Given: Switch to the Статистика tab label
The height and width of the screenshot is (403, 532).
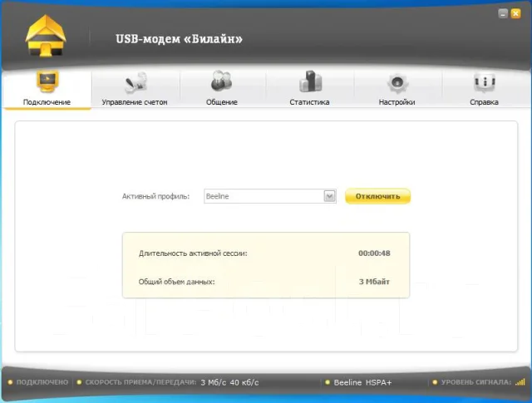Looking at the screenshot, I should click(309, 102).
